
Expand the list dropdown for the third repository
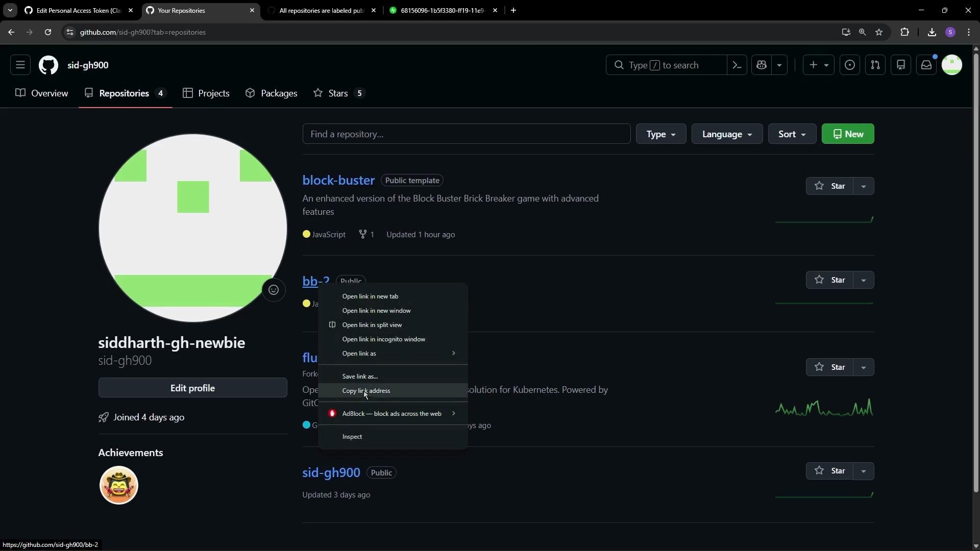(864, 367)
